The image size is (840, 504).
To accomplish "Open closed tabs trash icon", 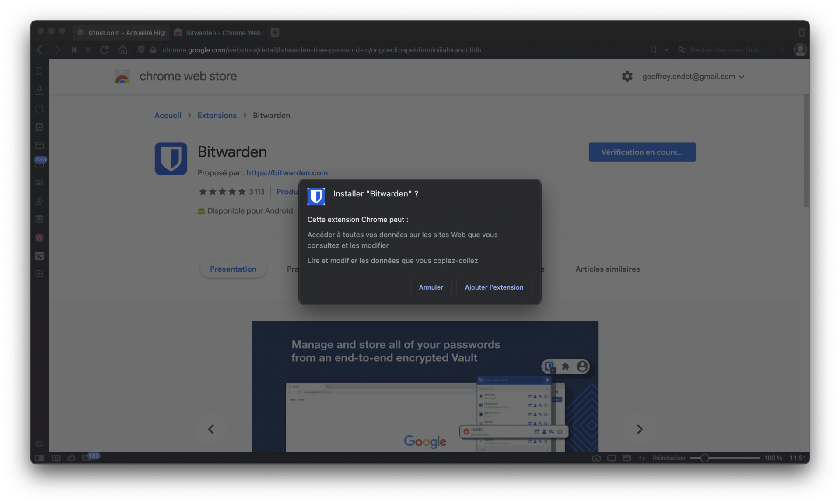I will [801, 33].
